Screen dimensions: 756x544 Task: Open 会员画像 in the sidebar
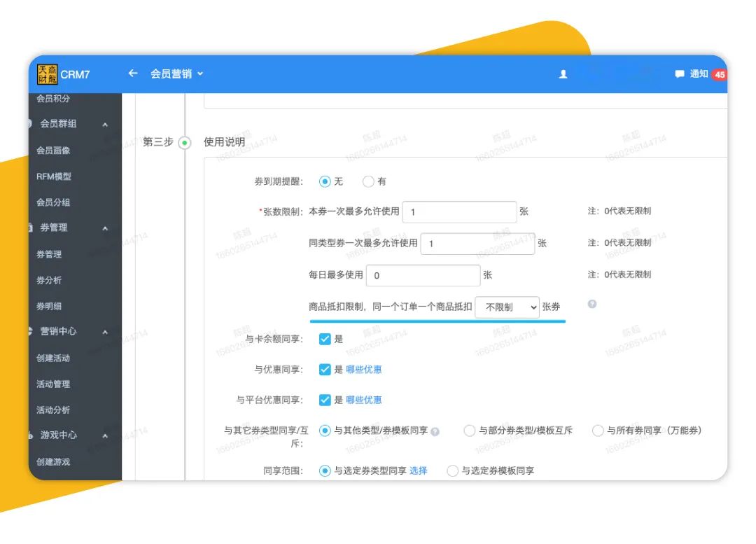53,151
